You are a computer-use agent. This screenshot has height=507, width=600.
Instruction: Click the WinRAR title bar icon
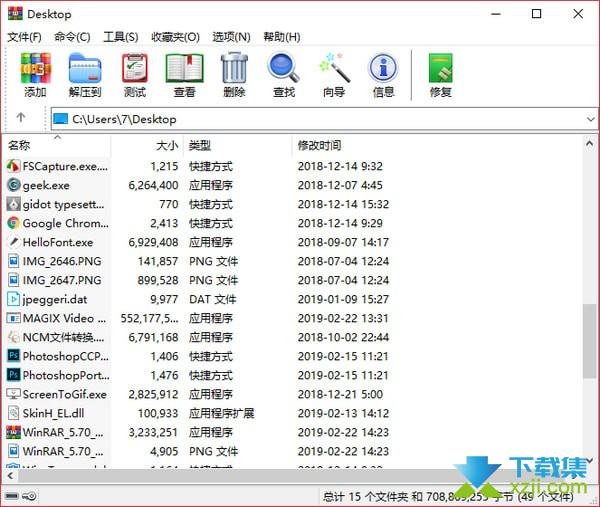[15, 13]
